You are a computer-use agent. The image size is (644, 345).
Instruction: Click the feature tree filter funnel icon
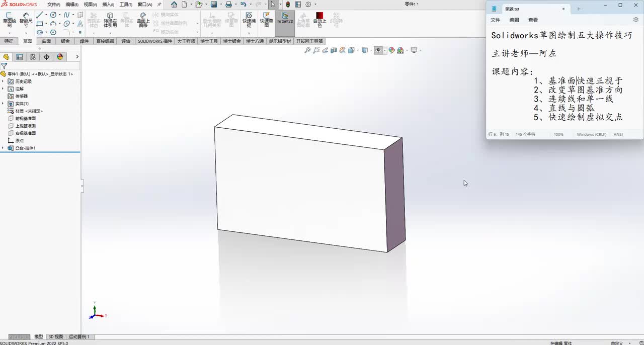[x=4, y=66]
